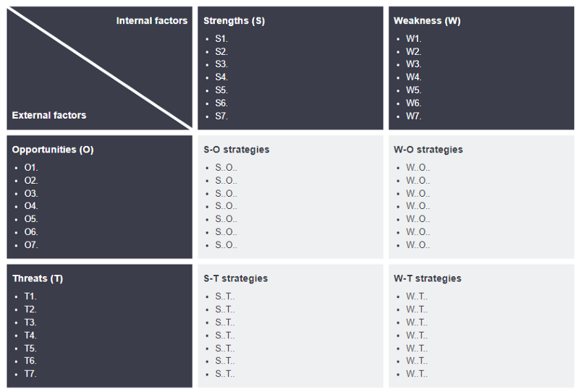Click strength list item S4.
The height and width of the screenshot is (392, 579).
221,77
